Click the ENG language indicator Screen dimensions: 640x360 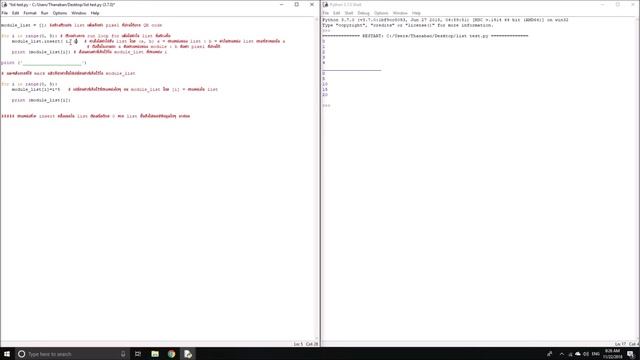(x=596, y=354)
